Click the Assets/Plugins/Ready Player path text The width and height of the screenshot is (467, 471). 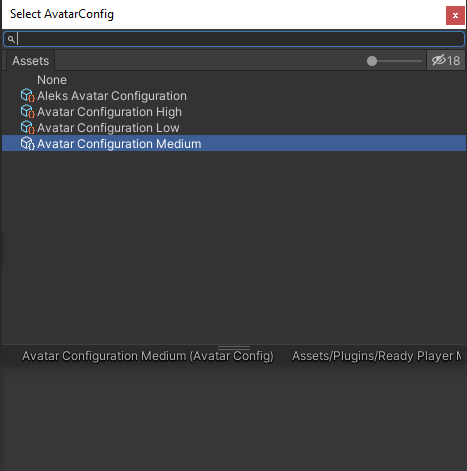tap(377, 356)
